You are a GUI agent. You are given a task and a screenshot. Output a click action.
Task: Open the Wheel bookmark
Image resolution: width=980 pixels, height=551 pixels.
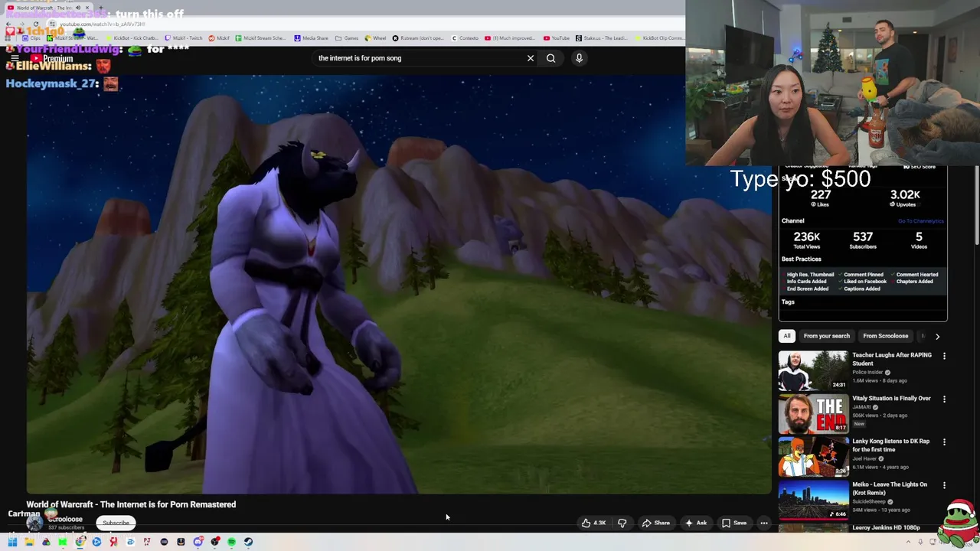(376, 37)
